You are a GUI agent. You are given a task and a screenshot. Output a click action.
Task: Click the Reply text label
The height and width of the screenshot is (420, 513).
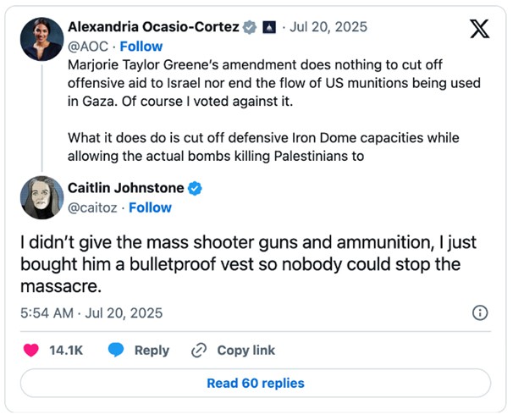click(152, 351)
